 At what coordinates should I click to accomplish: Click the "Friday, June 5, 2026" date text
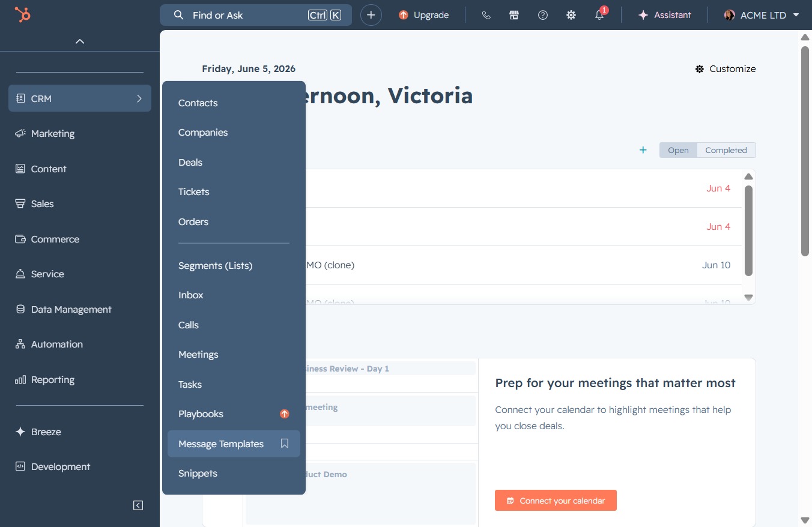(x=249, y=68)
